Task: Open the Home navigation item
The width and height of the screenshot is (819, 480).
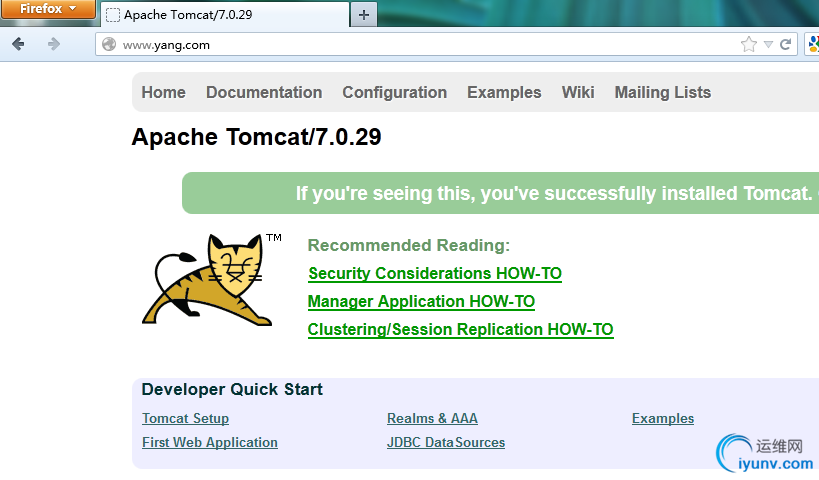Action: click(163, 92)
